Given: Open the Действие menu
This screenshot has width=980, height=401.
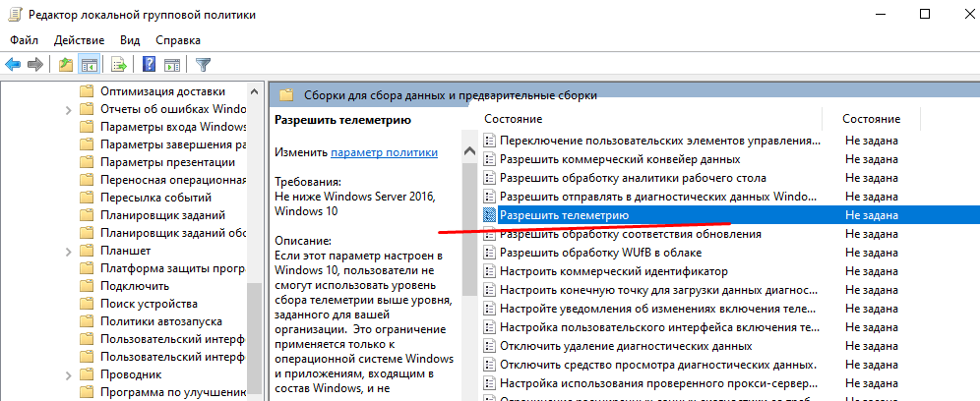Looking at the screenshot, I should pos(79,40).
